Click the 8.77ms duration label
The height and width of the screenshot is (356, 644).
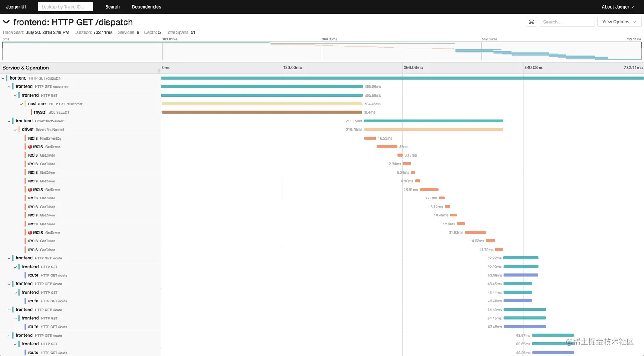[x=431, y=198]
